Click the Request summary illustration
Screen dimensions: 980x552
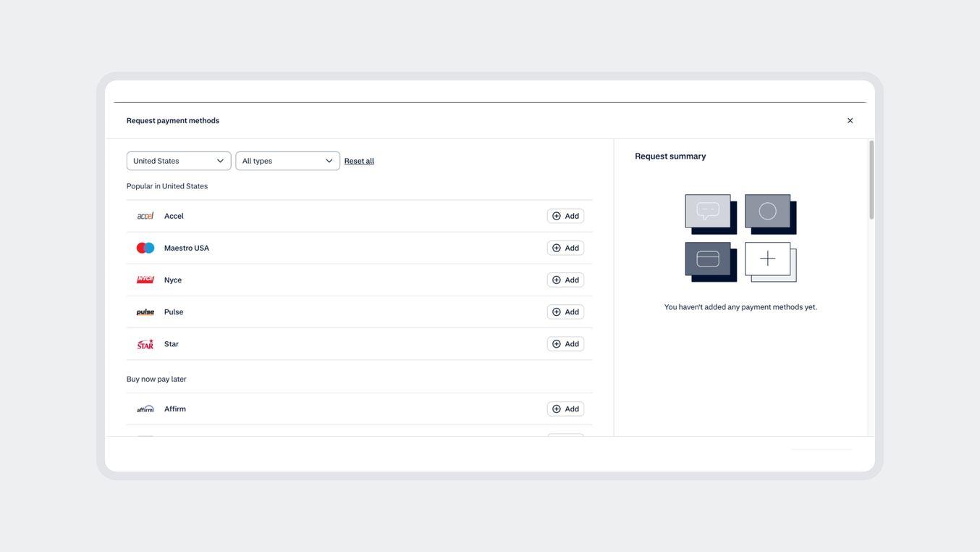pyautogui.click(x=740, y=238)
